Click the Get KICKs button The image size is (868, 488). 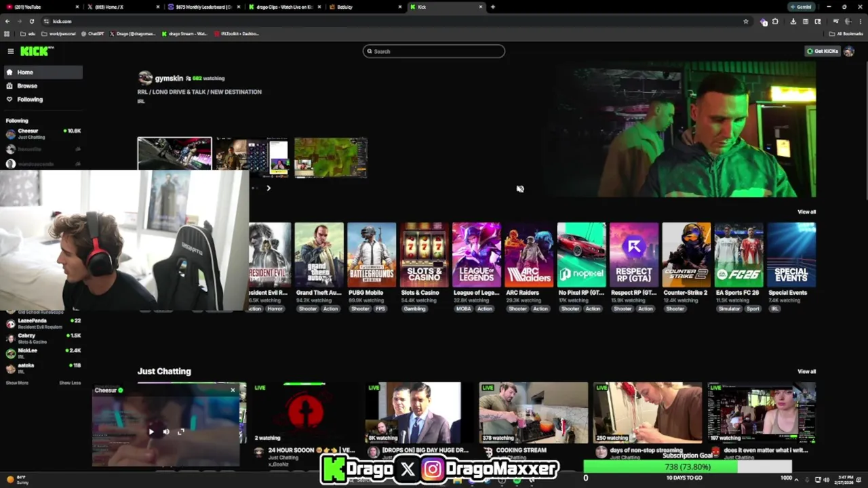(x=822, y=52)
